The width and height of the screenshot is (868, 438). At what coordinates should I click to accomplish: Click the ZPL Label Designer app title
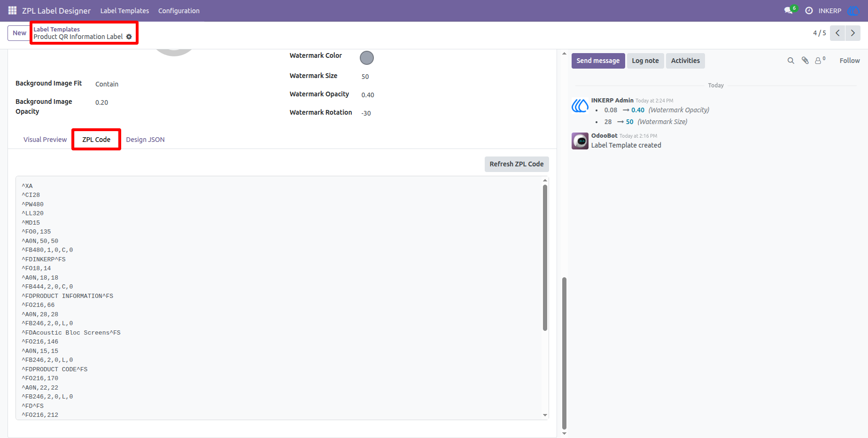tap(56, 10)
